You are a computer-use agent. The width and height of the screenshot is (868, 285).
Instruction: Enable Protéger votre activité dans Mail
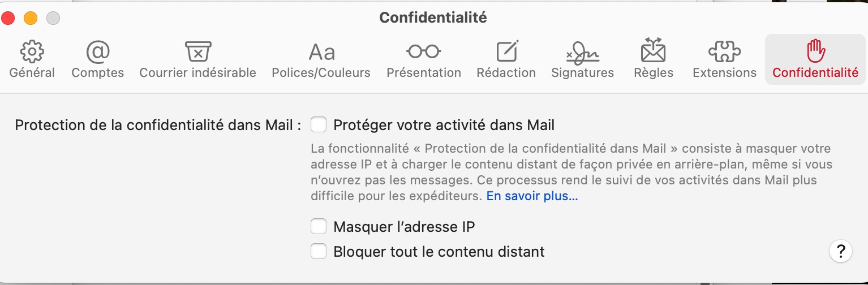tap(319, 124)
